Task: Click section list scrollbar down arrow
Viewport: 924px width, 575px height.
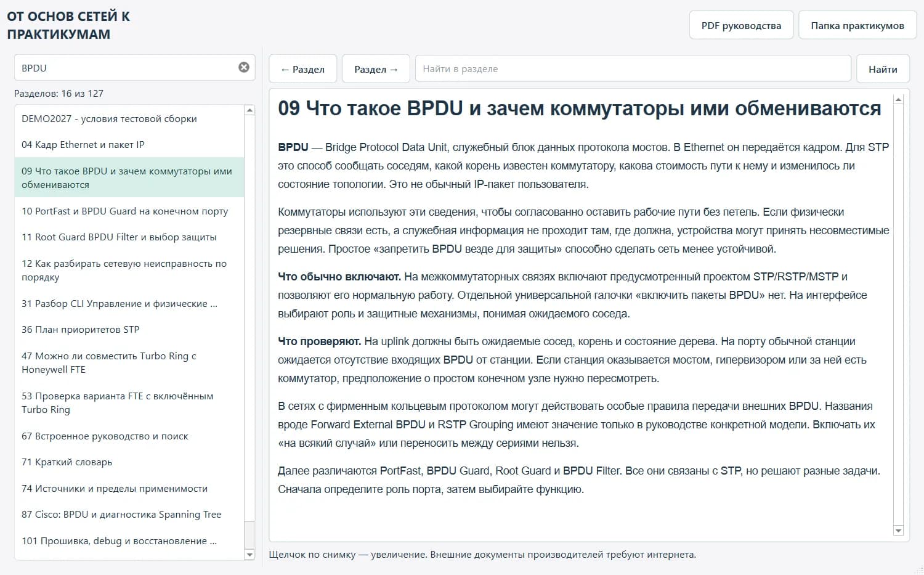Action: [x=249, y=555]
